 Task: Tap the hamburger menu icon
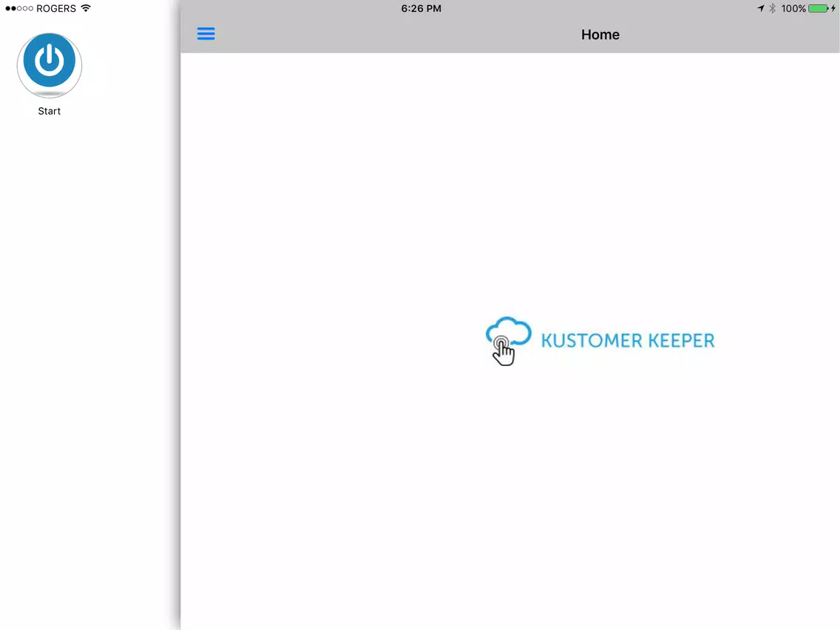206,34
